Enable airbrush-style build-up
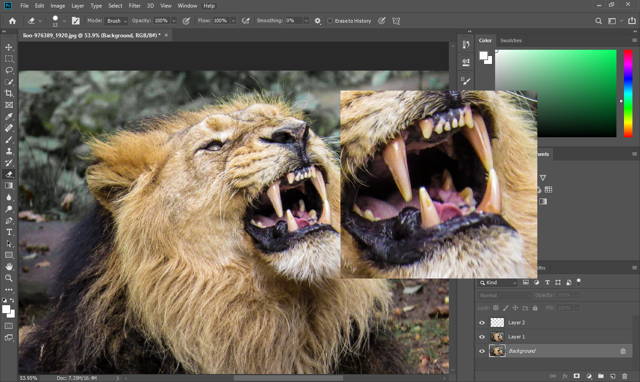The width and height of the screenshot is (640, 382). tap(246, 21)
